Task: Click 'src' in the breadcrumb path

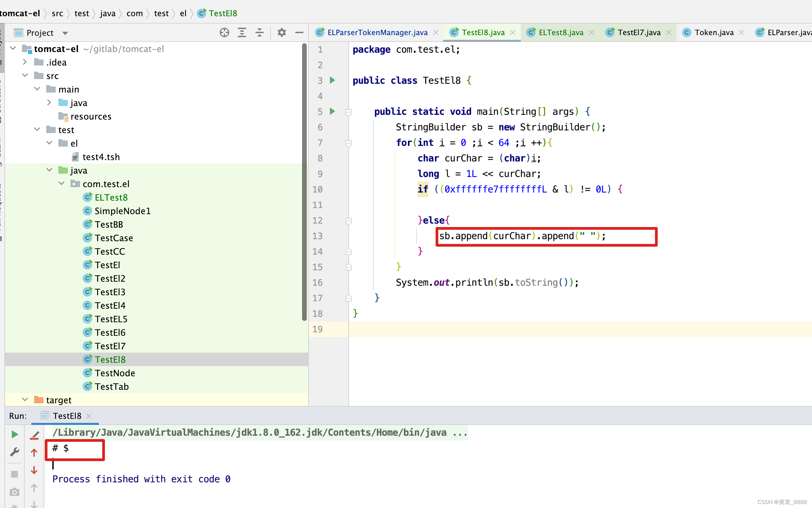Action: coord(57,14)
